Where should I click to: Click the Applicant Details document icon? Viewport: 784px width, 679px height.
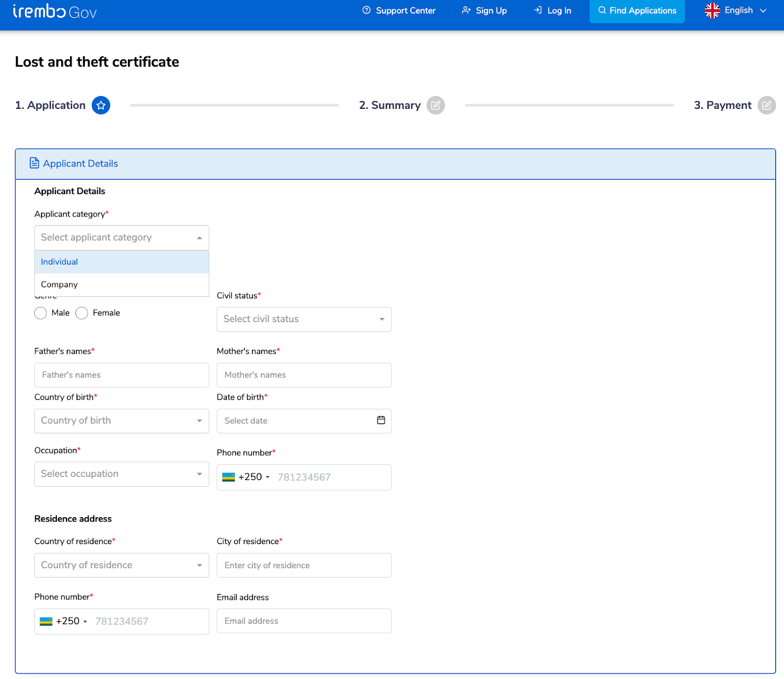34,163
